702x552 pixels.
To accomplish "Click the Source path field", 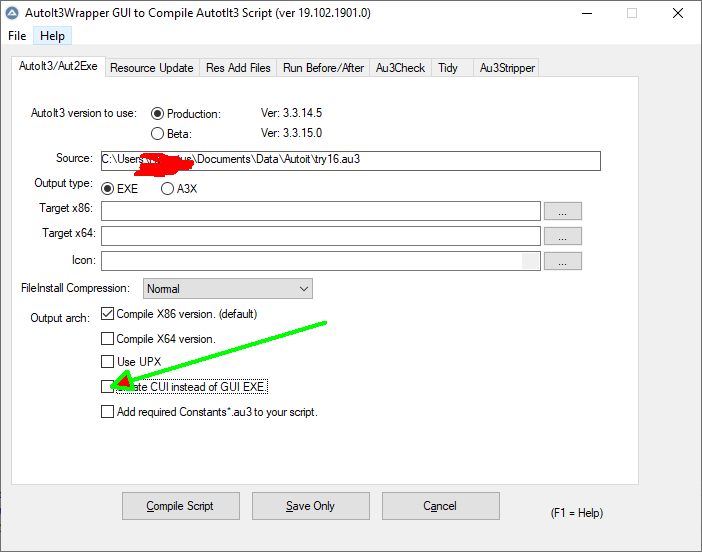I will (351, 161).
